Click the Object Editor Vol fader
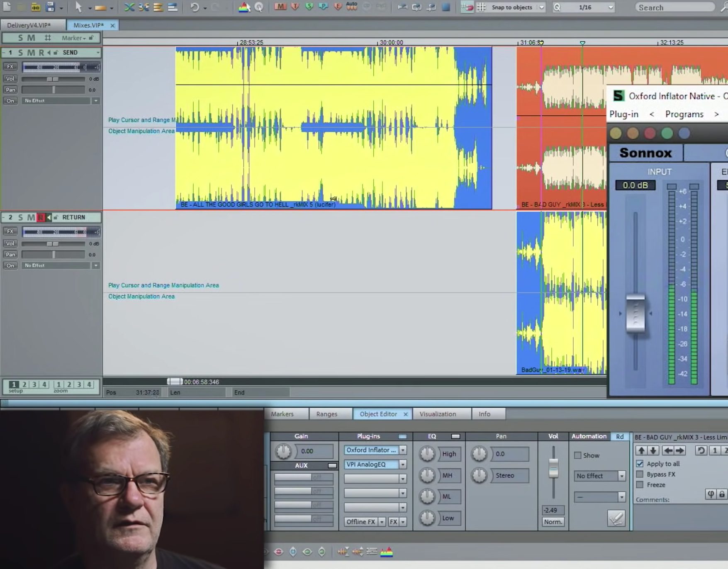Viewport: 728px width, 569px height. click(x=553, y=467)
